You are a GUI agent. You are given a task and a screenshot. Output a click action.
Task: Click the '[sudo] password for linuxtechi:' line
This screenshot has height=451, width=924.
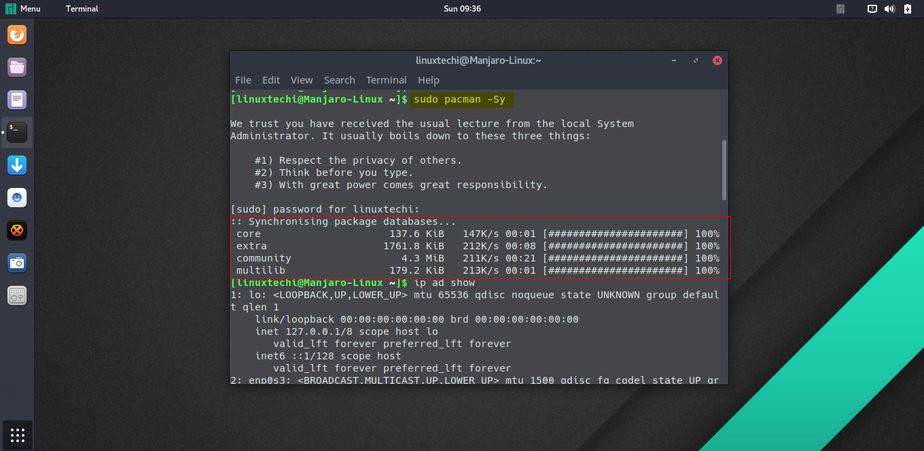[x=325, y=209]
